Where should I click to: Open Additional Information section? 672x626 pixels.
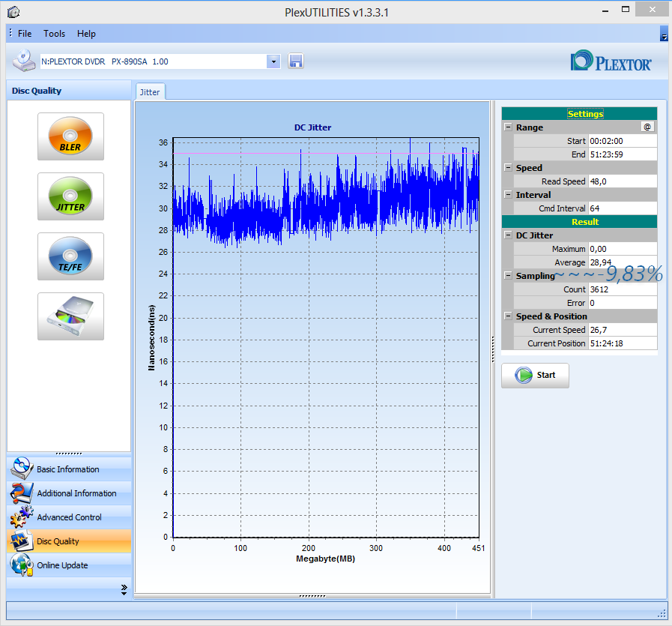[69, 493]
